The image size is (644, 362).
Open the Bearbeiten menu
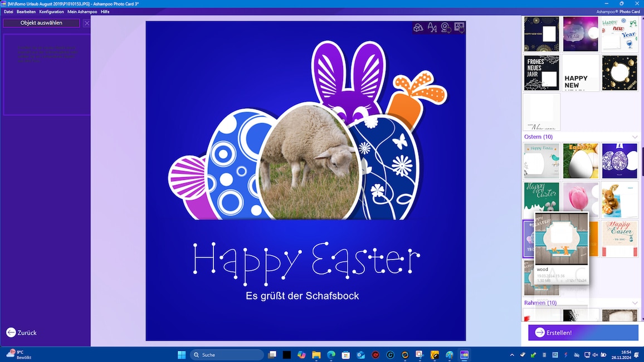[x=26, y=12]
